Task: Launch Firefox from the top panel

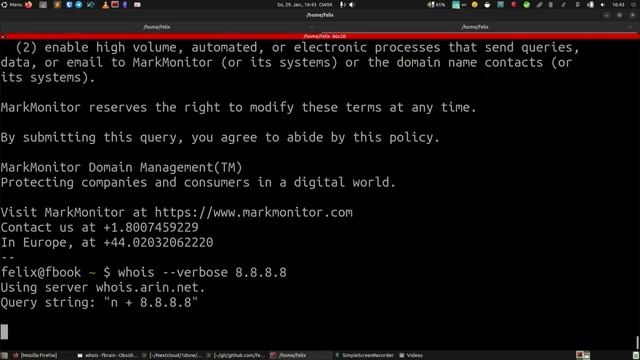Action: point(29,4)
